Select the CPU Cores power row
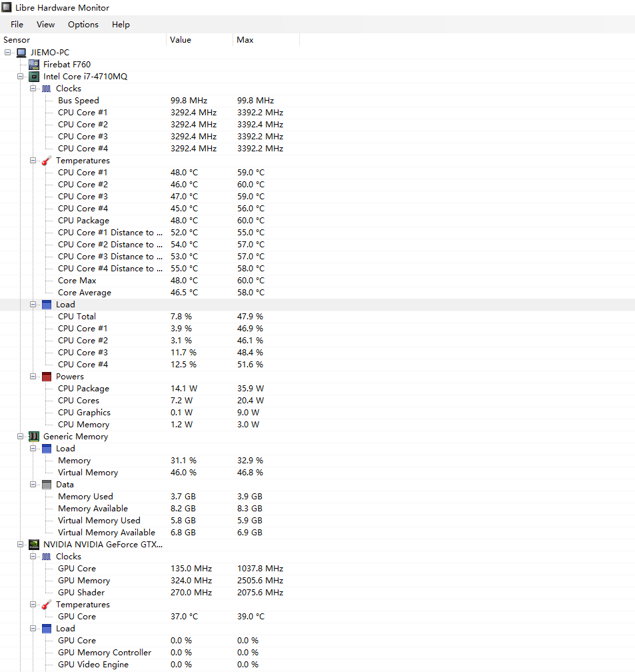This screenshot has width=635, height=672. 317,401
